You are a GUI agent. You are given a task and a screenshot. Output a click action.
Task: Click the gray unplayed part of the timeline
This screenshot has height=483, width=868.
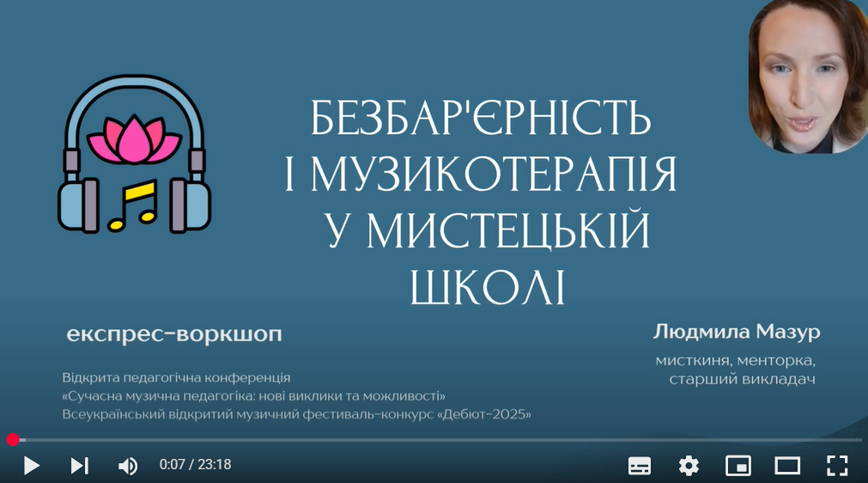(x=429, y=440)
